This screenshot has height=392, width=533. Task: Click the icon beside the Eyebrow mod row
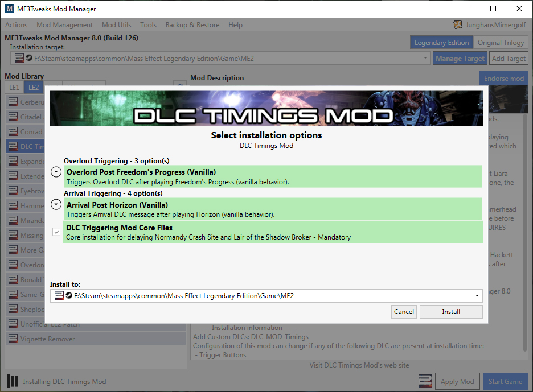(x=13, y=191)
